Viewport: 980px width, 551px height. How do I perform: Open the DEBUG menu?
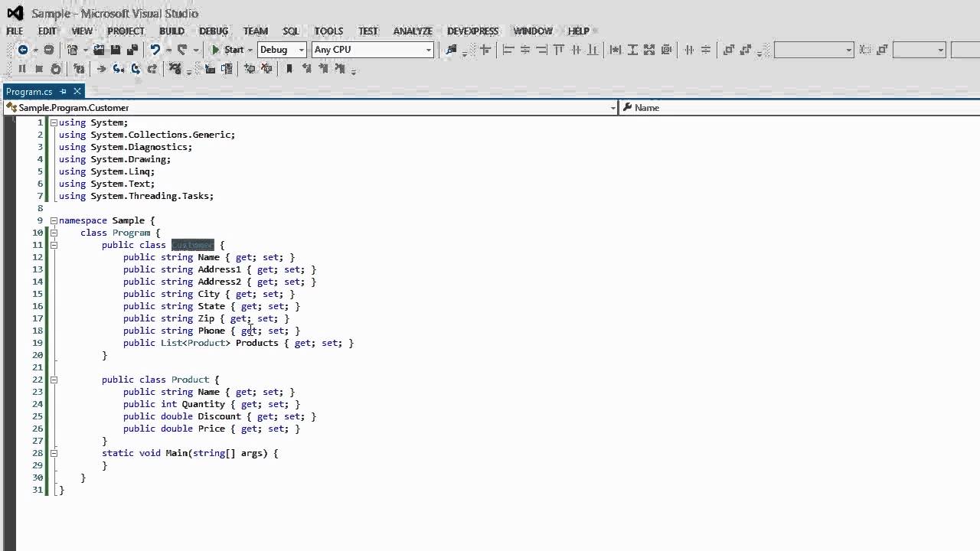pyautogui.click(x=214, y=31)
